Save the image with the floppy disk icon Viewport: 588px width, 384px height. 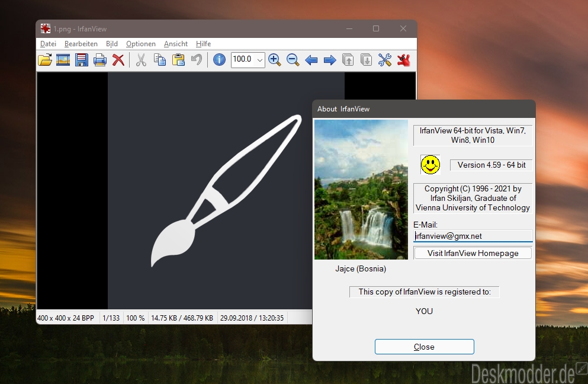coord(81,60)
